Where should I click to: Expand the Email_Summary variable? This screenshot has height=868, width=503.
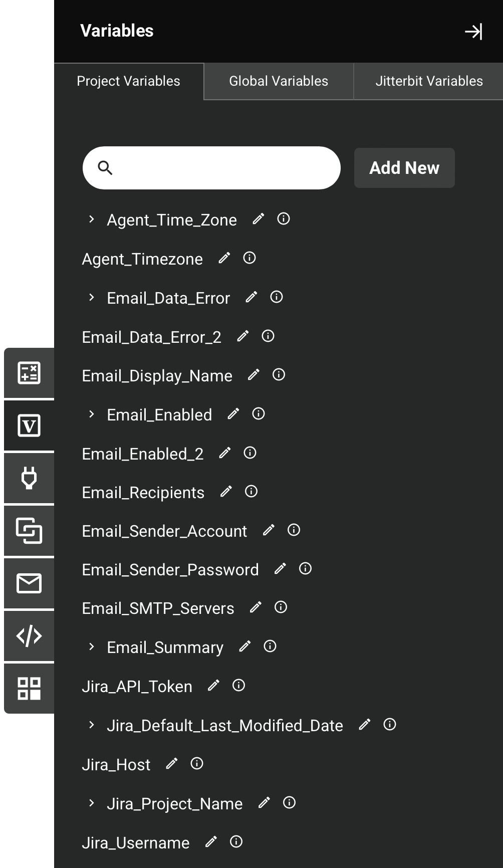pyautogui.click(x=92, y=646)
